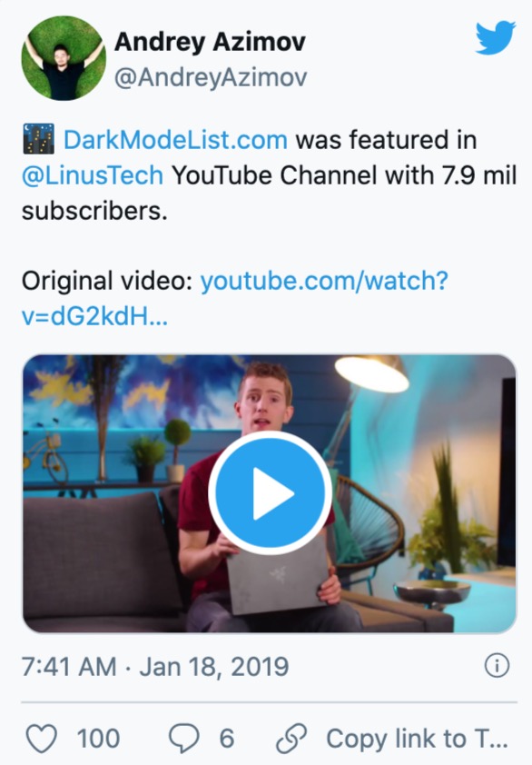
Task: Click the 6 replies count
Action: tap(227, 738)
